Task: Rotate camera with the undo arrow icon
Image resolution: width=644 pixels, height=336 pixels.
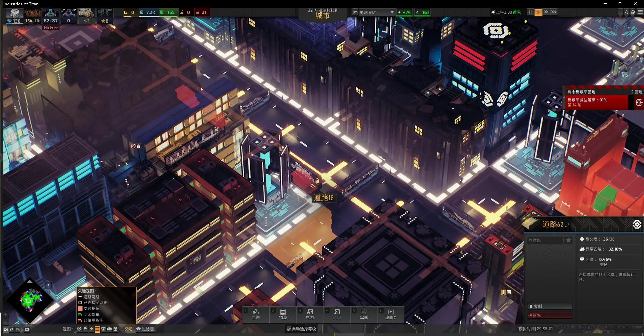Action: [18, 330]
